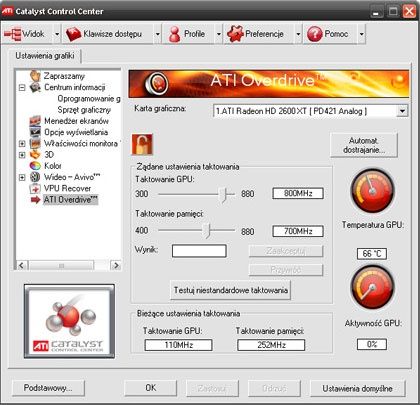Select the 3D tree item
420x405 pixels.
coord(49,155)
